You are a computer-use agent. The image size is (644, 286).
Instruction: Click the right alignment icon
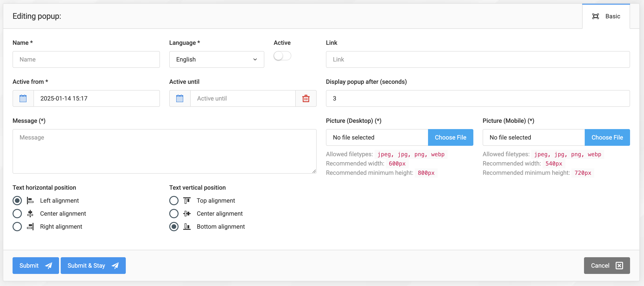click(30, 226)
